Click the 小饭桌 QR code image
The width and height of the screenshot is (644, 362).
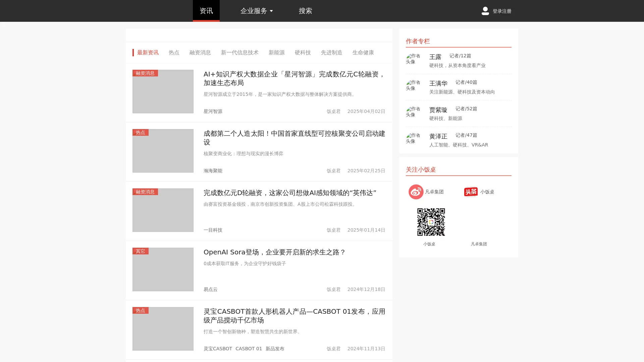431,222
